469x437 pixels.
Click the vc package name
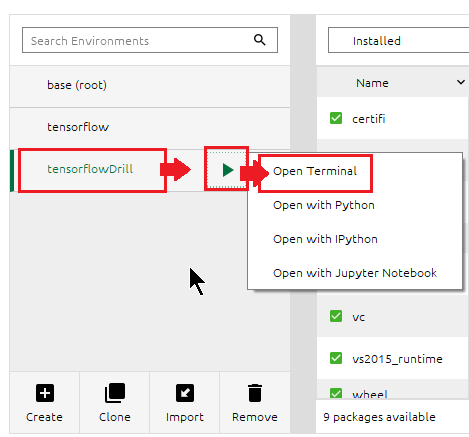pos(358,317)
